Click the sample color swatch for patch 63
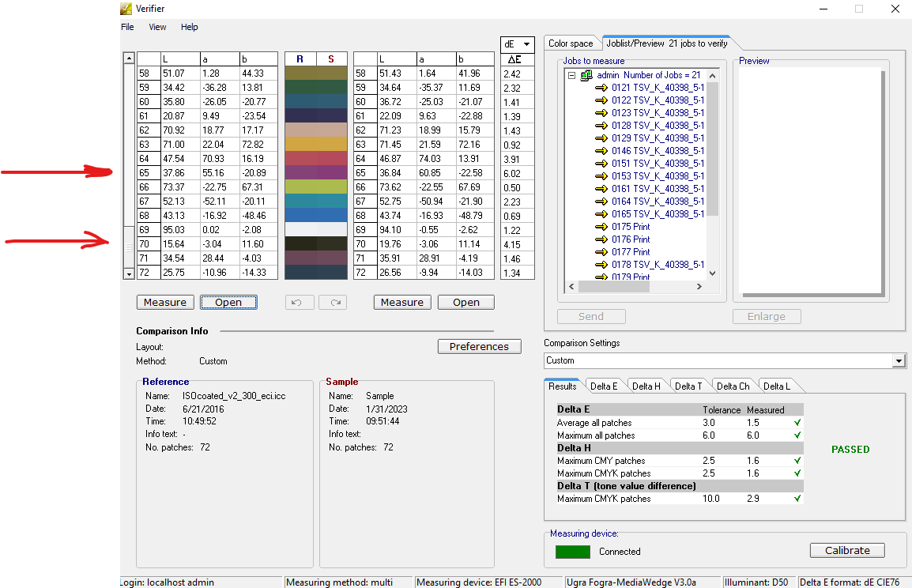Screen dimensions: 912x588 [x=332, y=145]
